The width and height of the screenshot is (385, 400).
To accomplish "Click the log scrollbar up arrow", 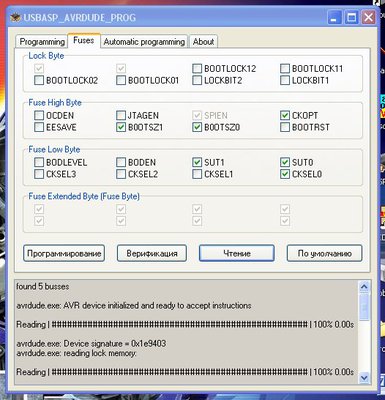I will (x=364, y=287).
